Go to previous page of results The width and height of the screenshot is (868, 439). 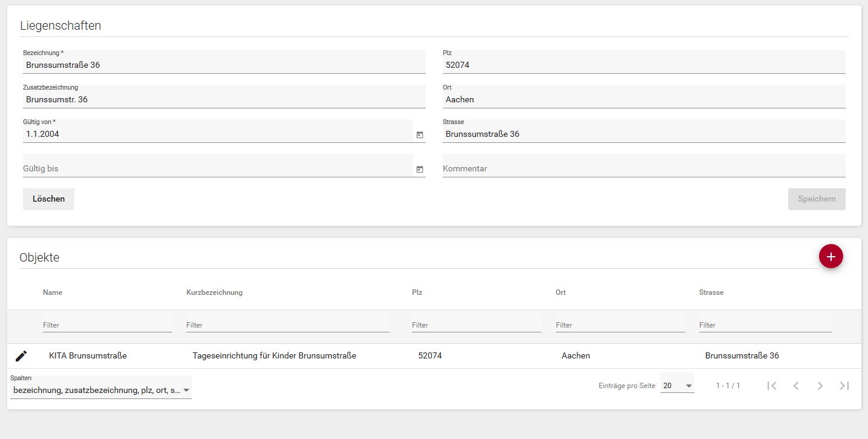796,386
